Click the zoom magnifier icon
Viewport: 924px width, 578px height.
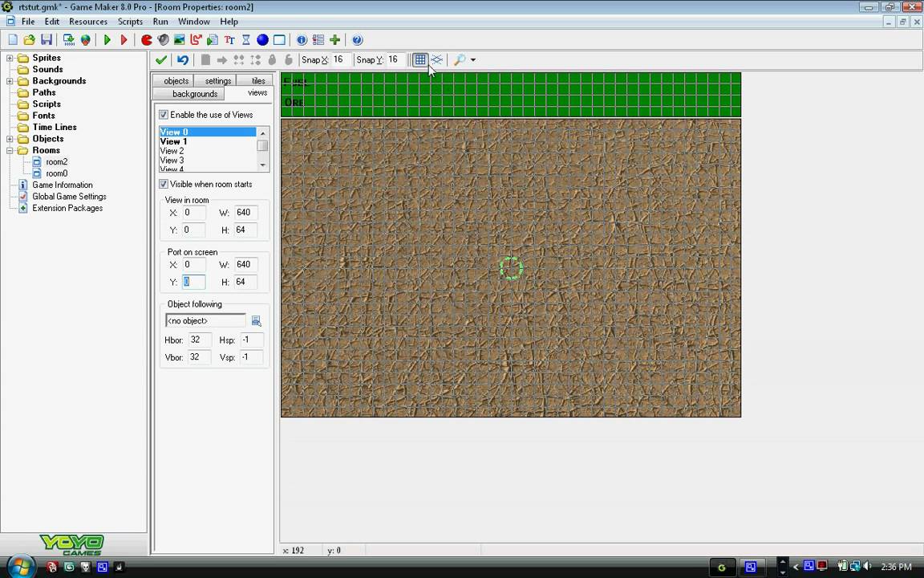(460, 59)
